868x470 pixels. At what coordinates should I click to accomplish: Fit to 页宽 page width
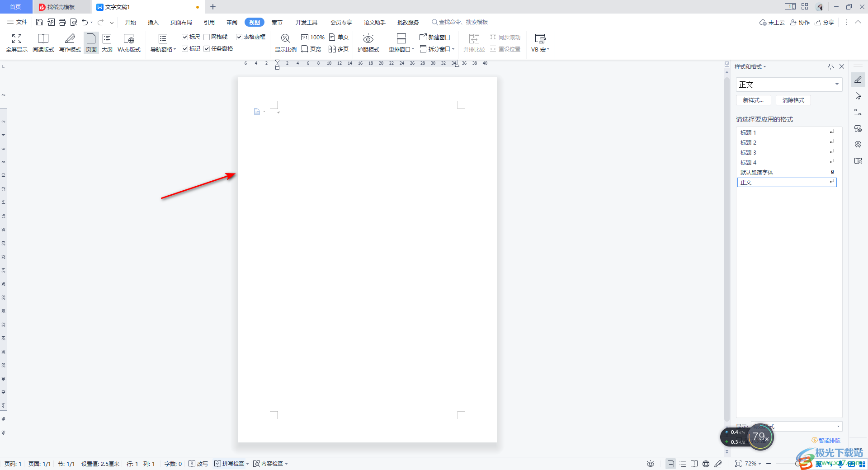tap(311, 49)
